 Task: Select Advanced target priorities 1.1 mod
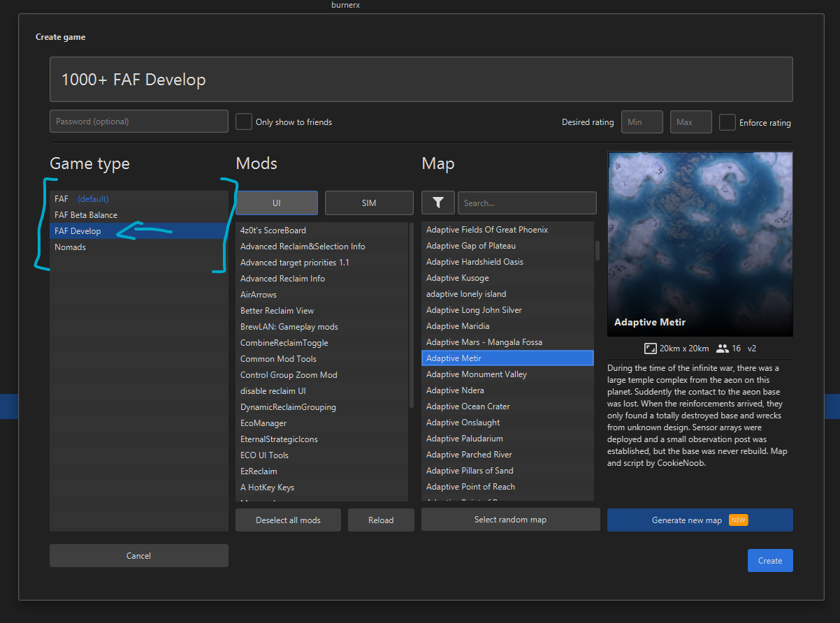tap(321, 263)
